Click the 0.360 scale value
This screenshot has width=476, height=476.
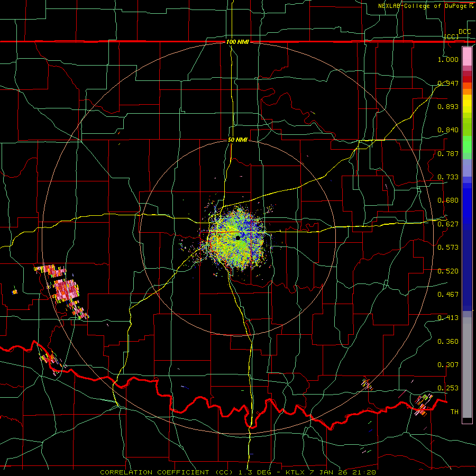[x=448, y=342]
